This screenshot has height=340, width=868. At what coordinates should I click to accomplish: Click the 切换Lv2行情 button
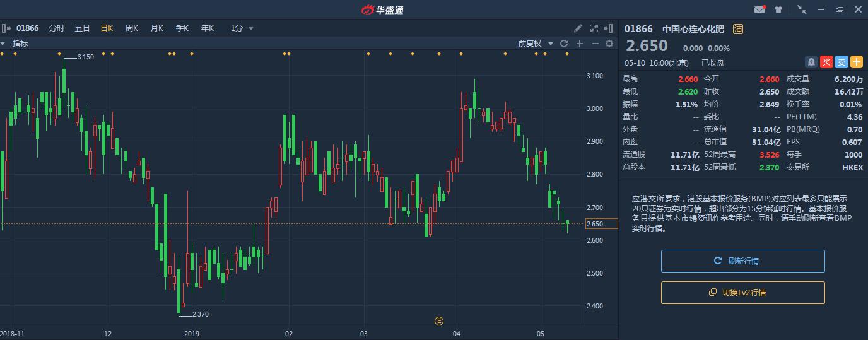742,293
